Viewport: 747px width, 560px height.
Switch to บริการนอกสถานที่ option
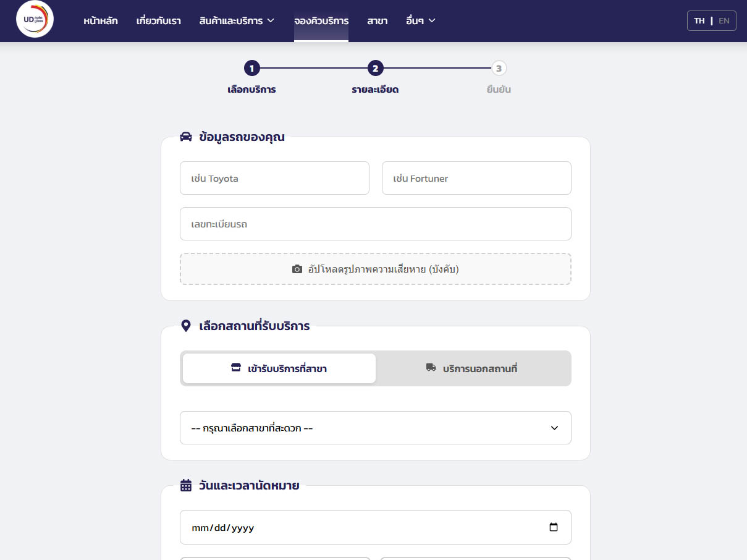pos(473,368)
